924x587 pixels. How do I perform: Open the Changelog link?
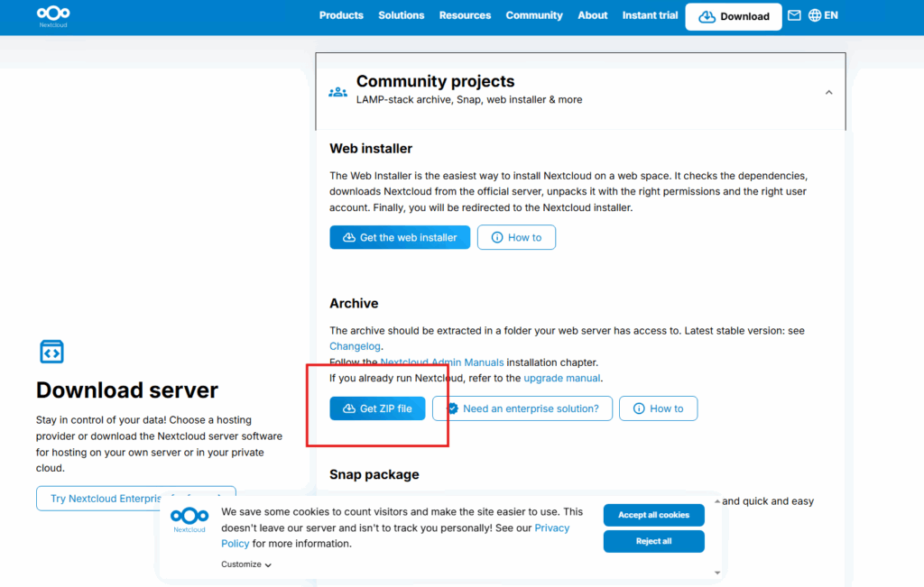pyautogui.click(x=355, y=346)
